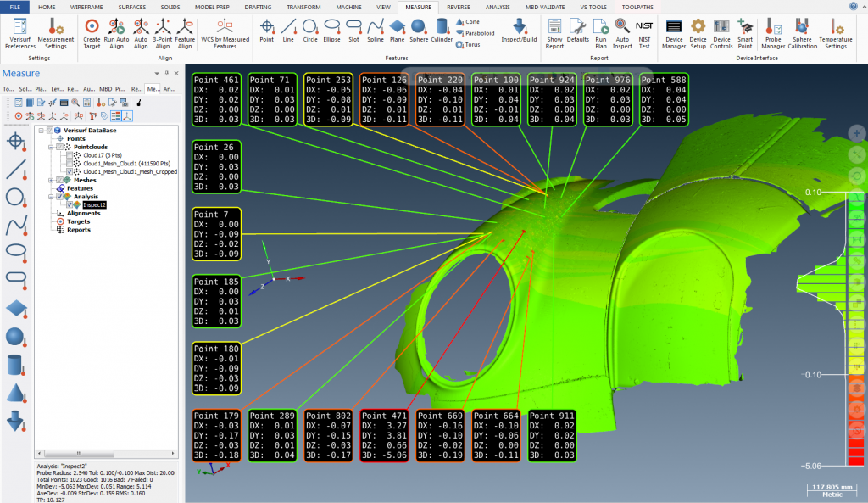The image size is (868, 503).
Task: Open the Device Manager
Action: (674, 34)
